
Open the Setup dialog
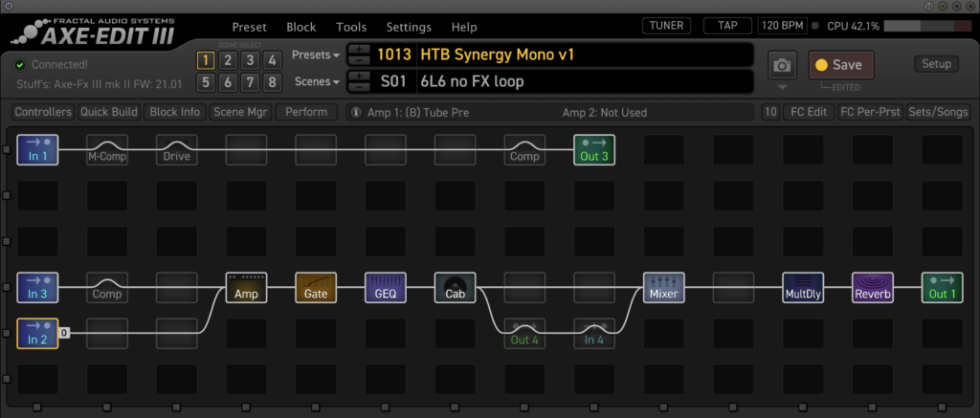click(936, 64)
